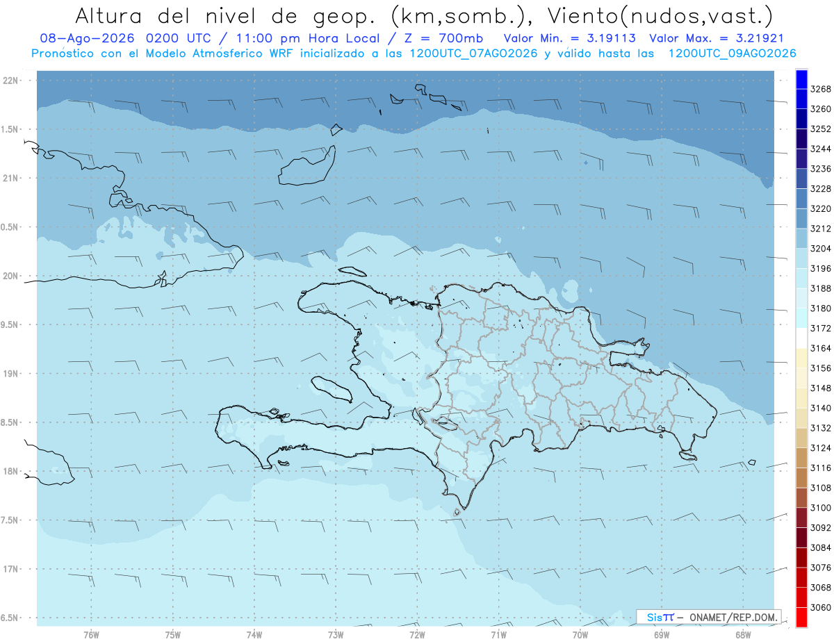The image size is (834, 644).
Task: Click the 18N latitude label
Action: pyautogui.click(x=10, y=472)
